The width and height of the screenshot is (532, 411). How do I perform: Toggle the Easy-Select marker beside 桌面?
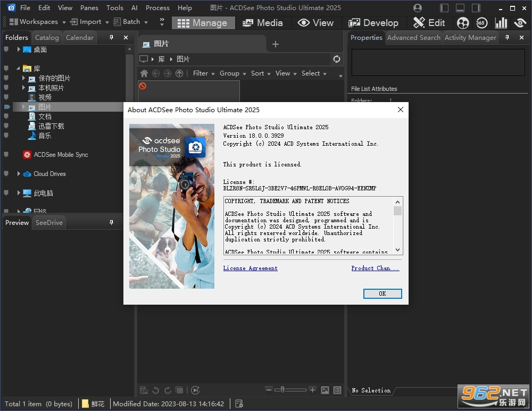click(x=6, y=49)
